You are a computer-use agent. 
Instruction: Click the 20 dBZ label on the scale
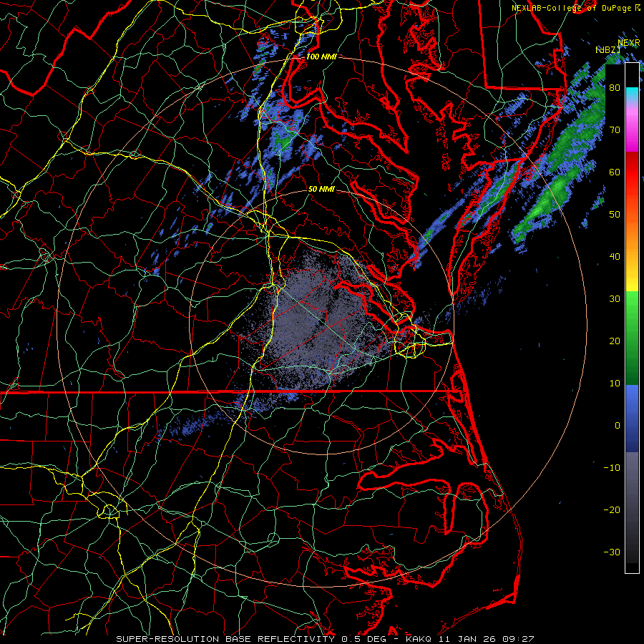[615, 341]
